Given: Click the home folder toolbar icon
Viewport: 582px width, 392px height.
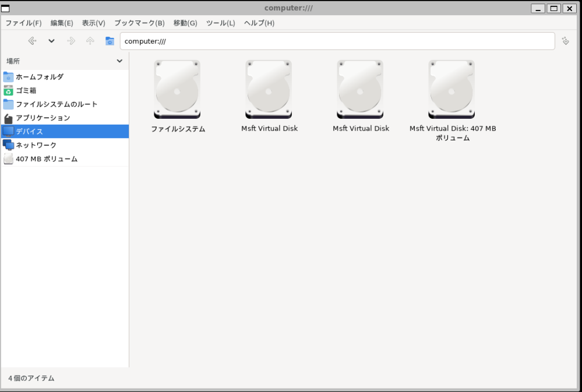Looking at the screenshot, I should (x=110, y=41).
